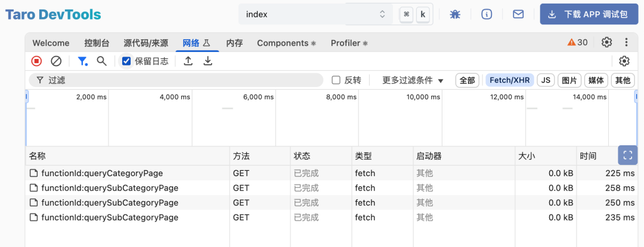The width and height of the screenshot is (644, 247).
Task: Select the 其他 filter chip
Action: [623, 80]
